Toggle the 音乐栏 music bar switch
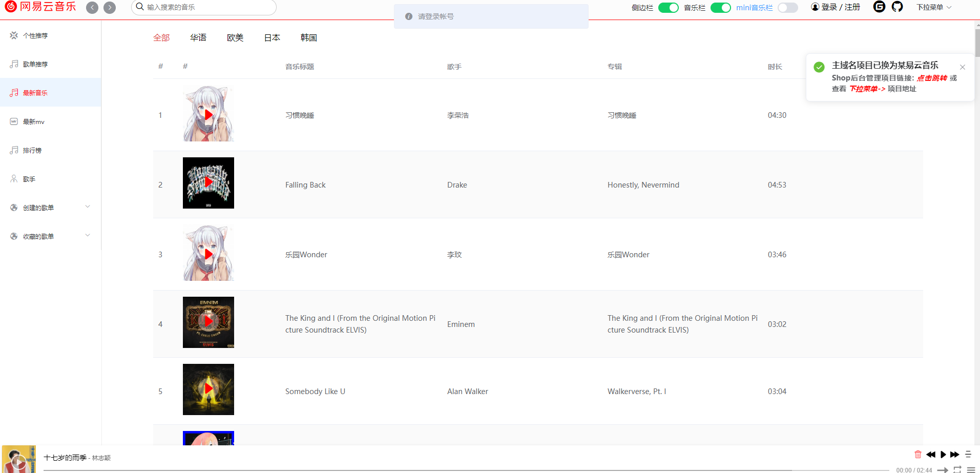The width and height of the screenshot is (980, 473). pos(720,8)
